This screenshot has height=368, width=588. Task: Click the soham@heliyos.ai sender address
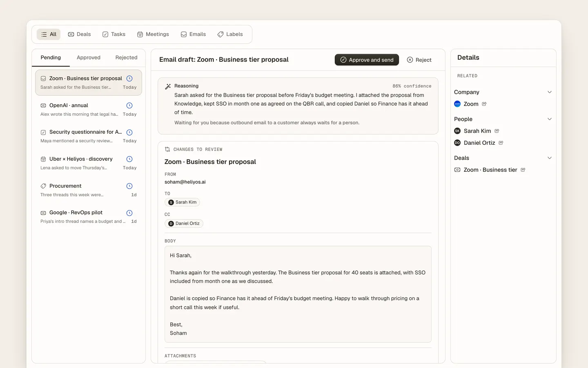click(185, 182)
